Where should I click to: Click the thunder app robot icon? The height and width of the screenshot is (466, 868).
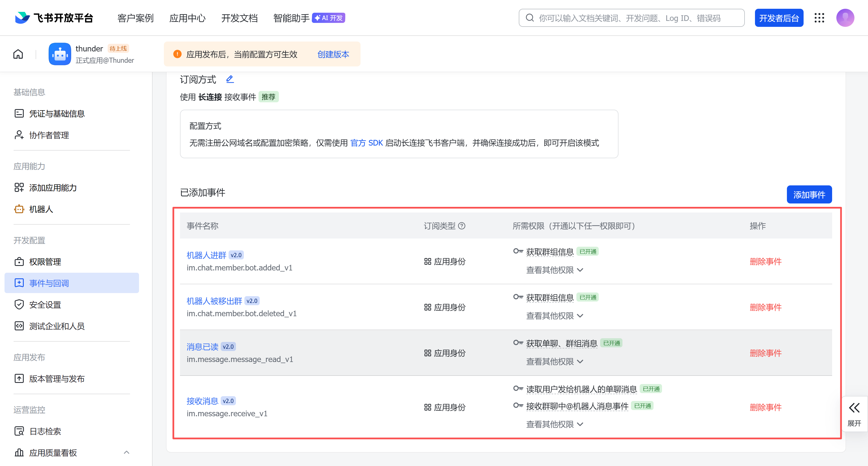click(x=60, y=54)
